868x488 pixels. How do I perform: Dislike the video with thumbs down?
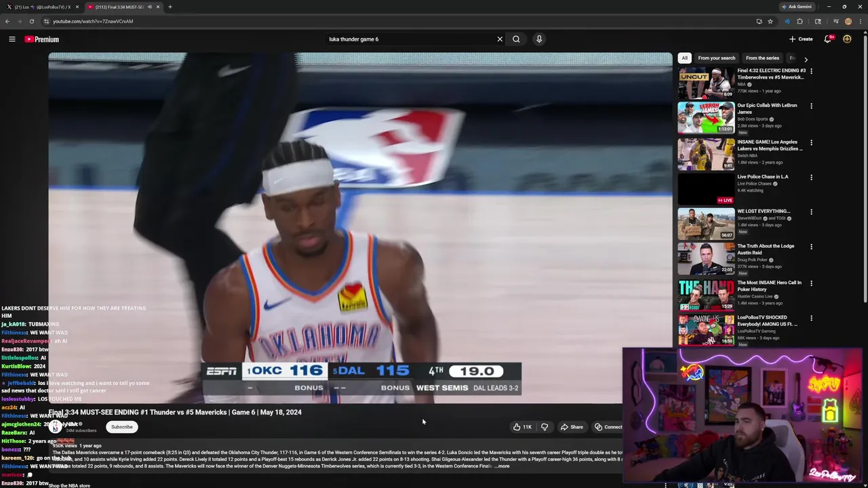click(545, 427)
